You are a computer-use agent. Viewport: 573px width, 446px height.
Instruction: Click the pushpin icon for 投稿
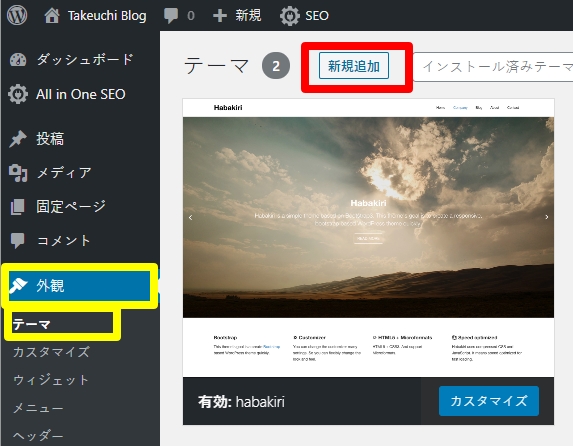pos(18,139)
